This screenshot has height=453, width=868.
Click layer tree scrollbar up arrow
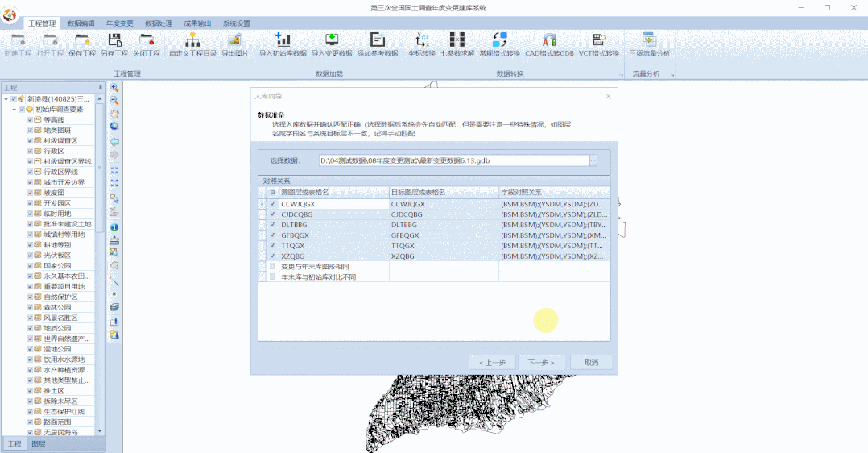click(x=100, y=98)
